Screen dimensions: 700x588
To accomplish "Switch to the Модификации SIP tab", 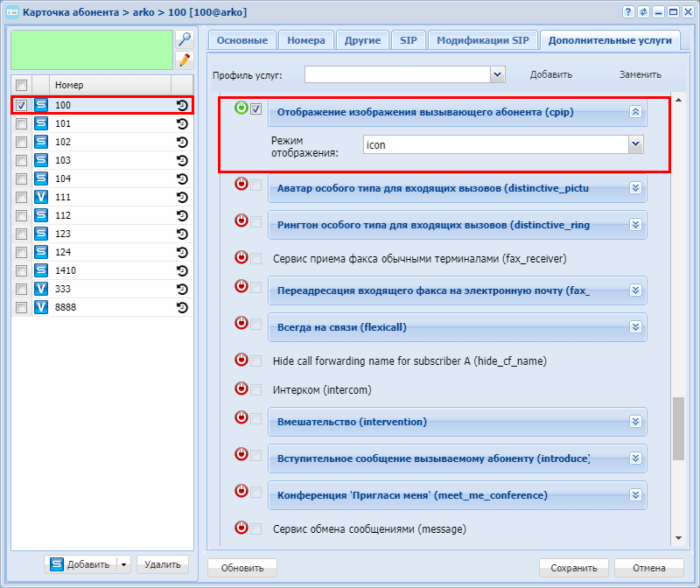I will (x=482, y=40).
